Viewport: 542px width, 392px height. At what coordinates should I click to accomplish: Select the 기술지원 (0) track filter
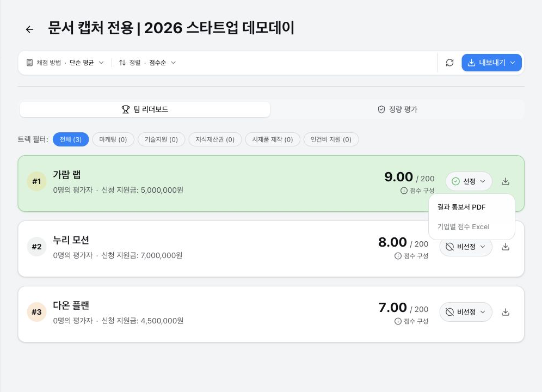click(161, 139)
